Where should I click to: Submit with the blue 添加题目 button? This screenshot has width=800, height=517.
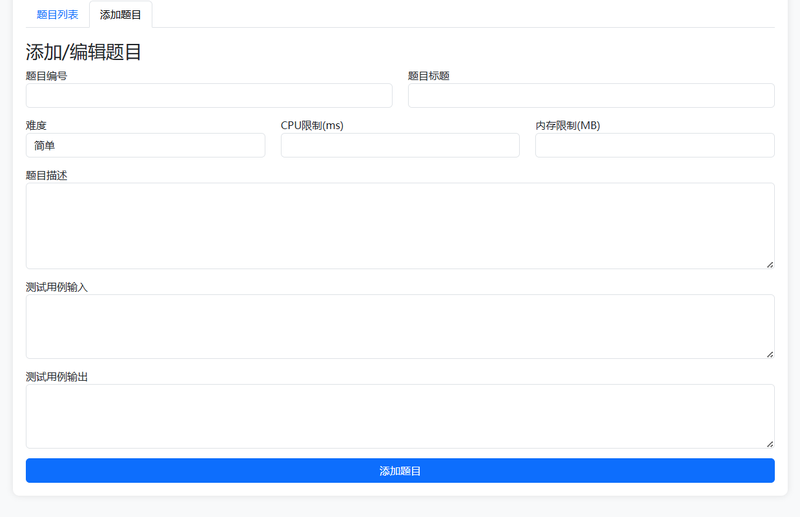400,471
